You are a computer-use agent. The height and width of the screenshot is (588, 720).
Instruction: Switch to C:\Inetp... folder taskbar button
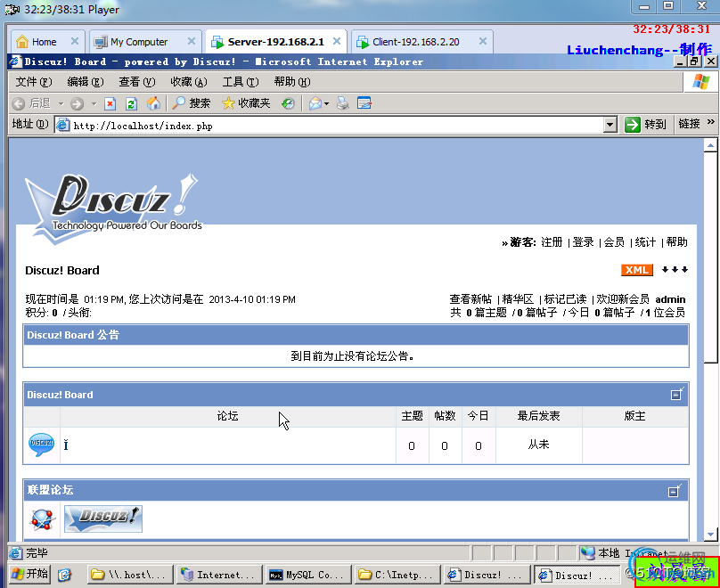397,575
